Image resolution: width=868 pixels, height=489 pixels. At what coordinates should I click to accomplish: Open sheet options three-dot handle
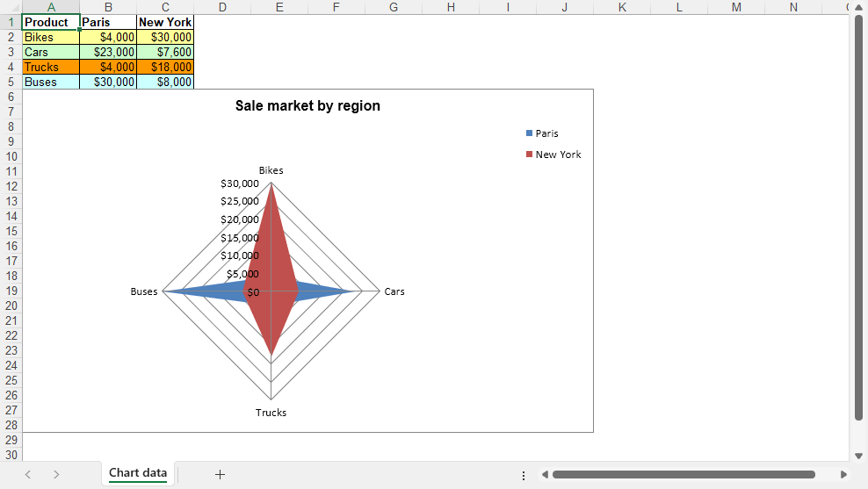[x=524, y=475]
